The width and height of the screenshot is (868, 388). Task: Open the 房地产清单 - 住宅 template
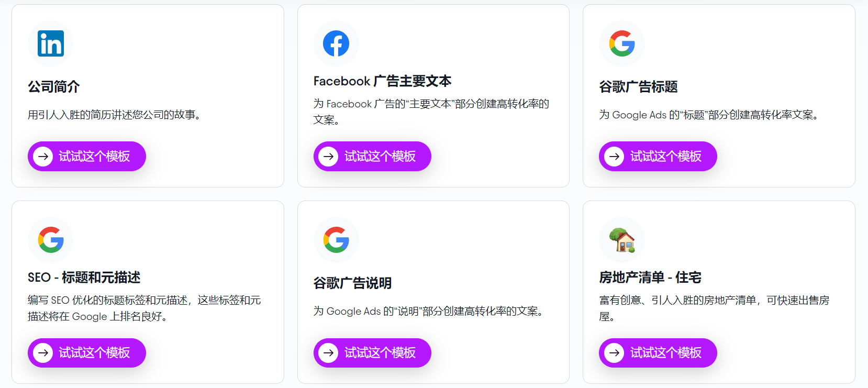658,353
